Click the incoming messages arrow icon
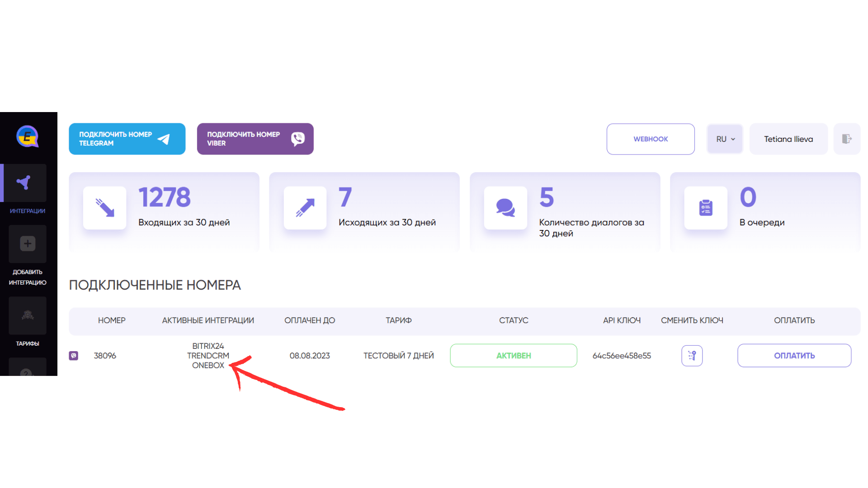 [x=105, y=208]
